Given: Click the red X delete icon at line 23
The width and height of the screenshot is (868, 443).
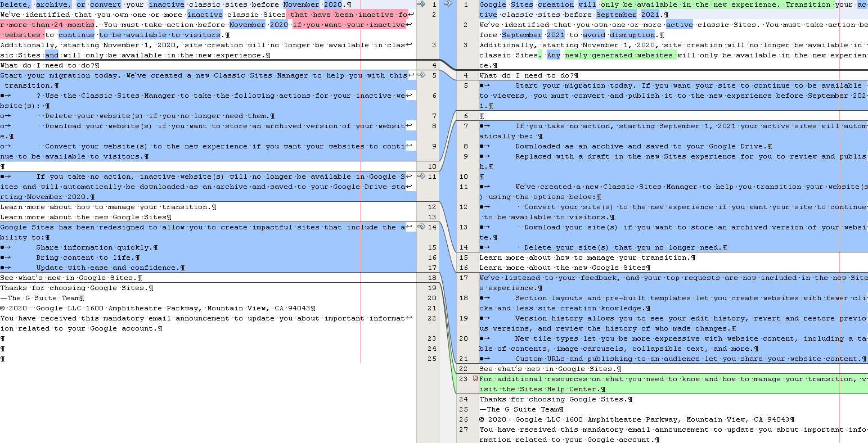Looking at the screenshot, I should [475, 378].
